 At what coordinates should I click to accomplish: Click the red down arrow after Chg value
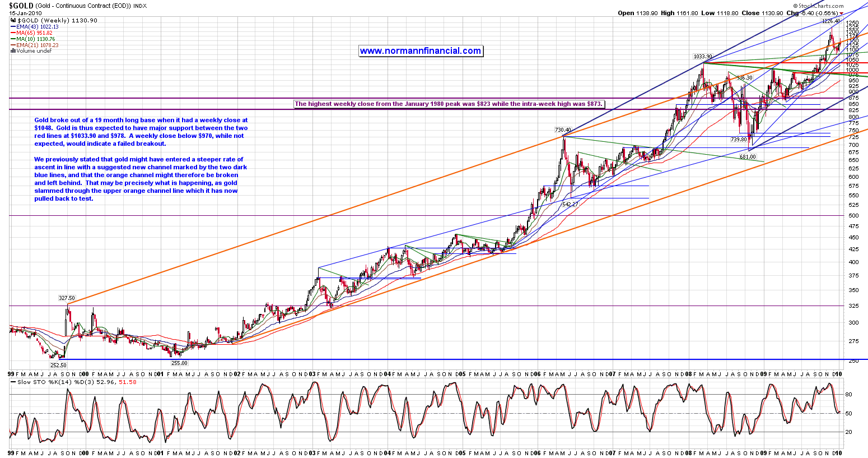[x=841, y=13]
